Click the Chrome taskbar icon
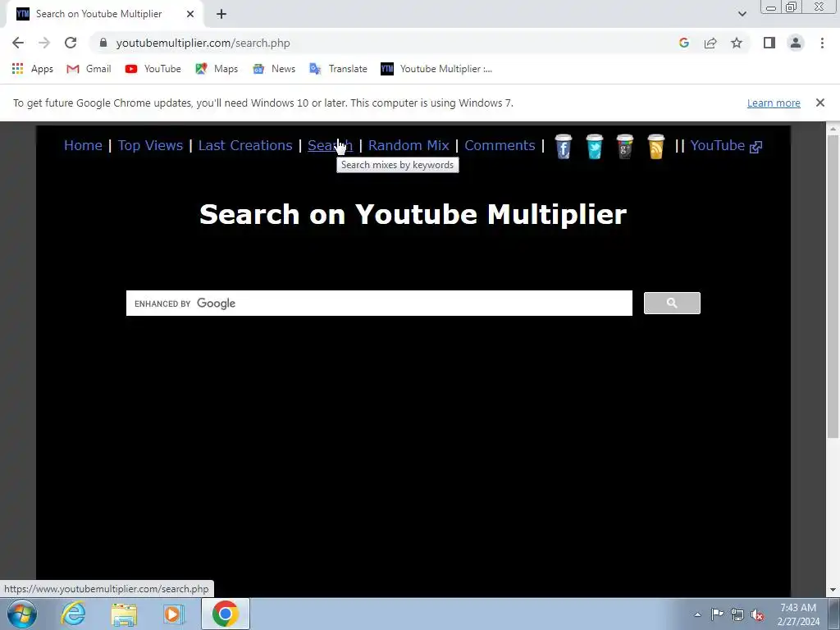This screenshot has height=630, width=840. (x=225, y=614)
